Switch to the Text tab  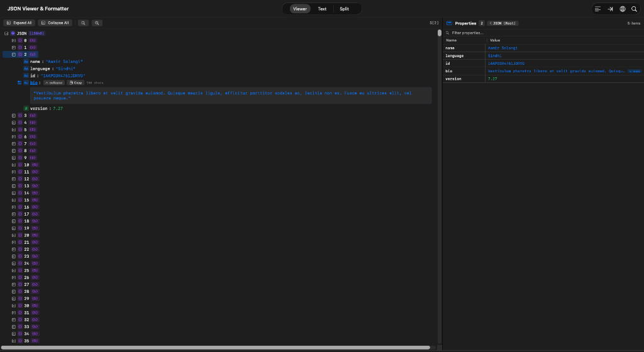tap(322, 9)
